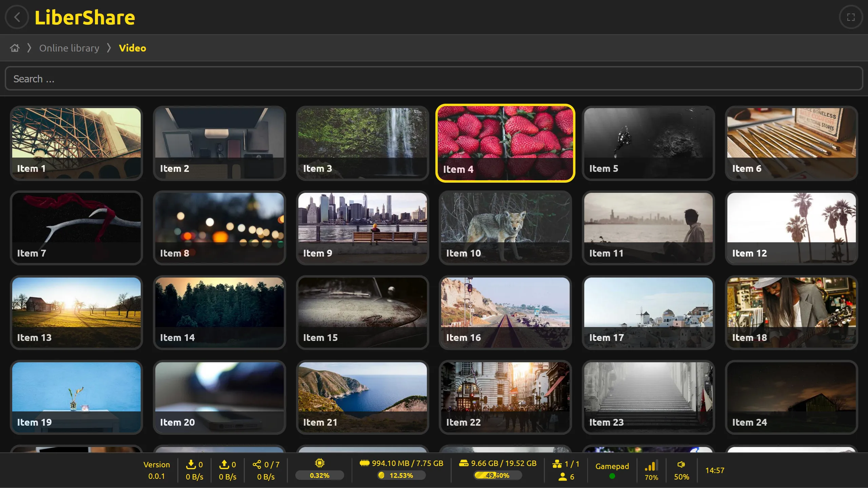This screenshot has width=868, height=488.
Task: Open Item 19 blue wall thumbnail
Action: pos(76,397)
